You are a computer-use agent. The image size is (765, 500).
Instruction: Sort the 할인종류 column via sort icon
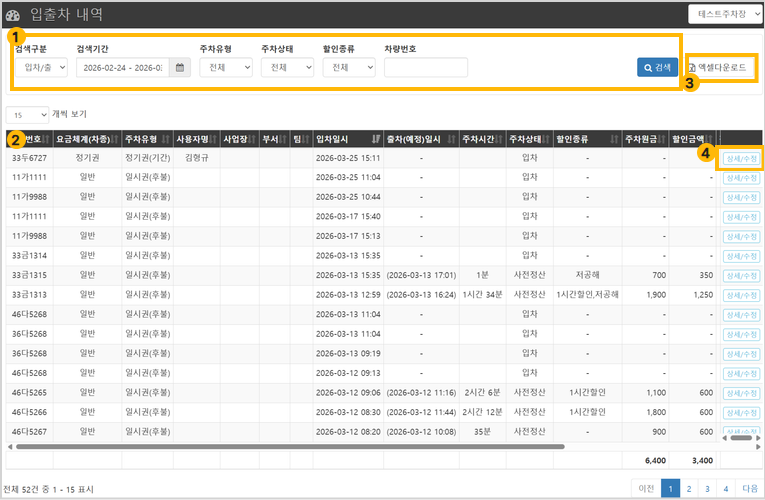(614, 140)
